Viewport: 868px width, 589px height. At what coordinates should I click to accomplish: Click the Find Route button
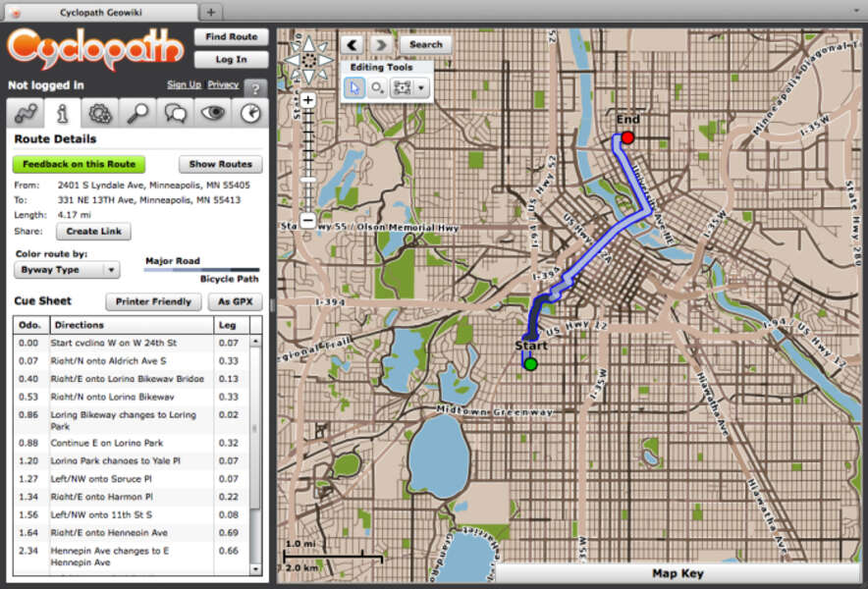[231, 37]
